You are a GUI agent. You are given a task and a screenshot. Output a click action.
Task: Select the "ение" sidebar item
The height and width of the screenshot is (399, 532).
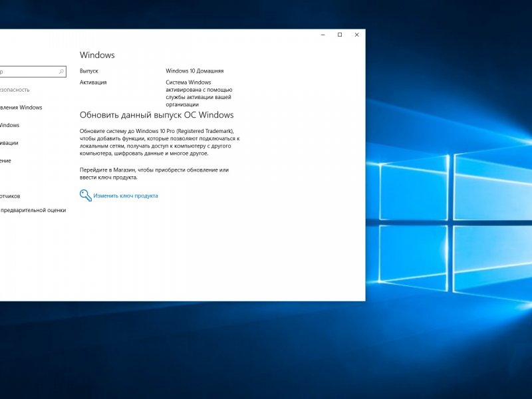click(x=5, y=160)
